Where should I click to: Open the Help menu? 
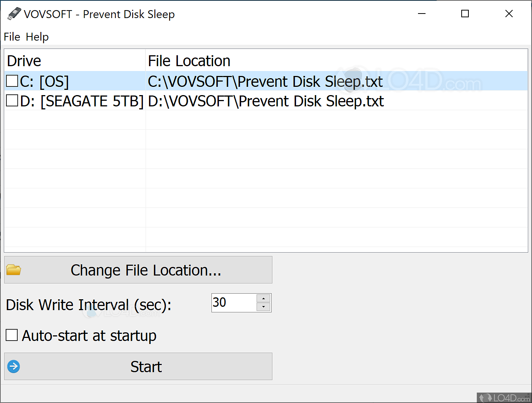point(37,37)
